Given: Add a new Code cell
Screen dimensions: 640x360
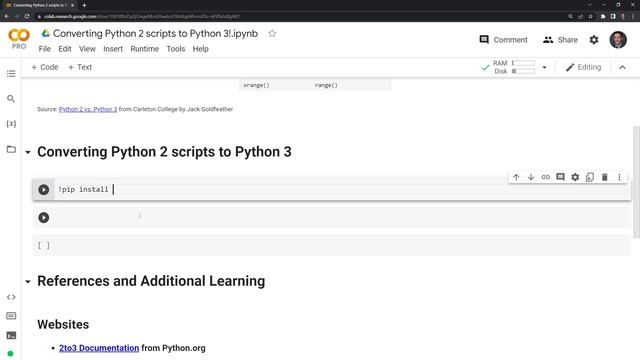Looking at the screenshot, I should (x=45, y=67).
